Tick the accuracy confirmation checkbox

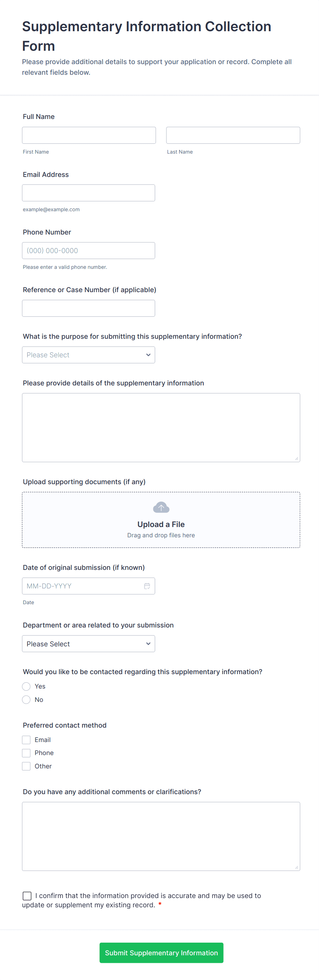pyautogui.click(x=27, y=896)
